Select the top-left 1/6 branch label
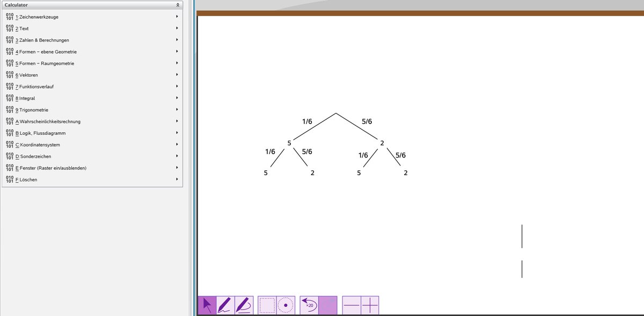 click(307, 122)
